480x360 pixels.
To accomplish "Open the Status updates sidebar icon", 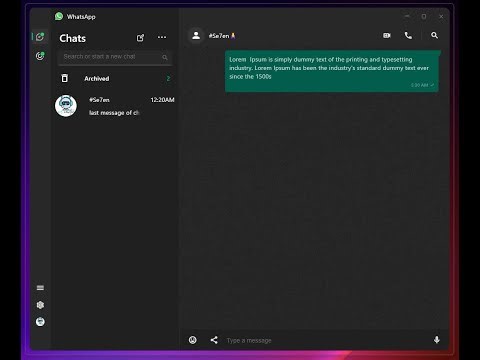I will [x=40, y=56].
